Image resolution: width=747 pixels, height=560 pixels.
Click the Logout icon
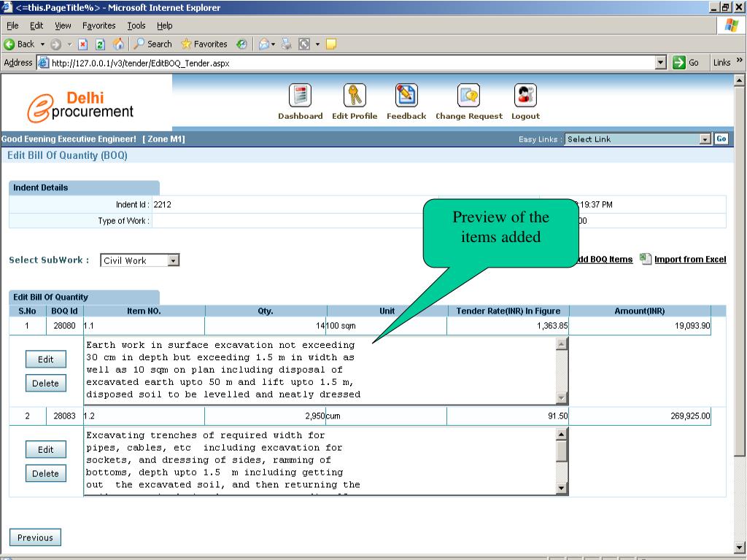point(525,96)
